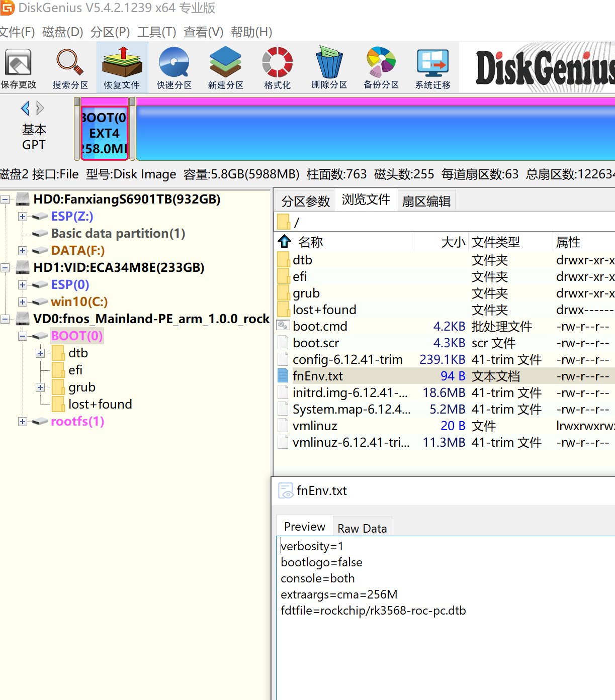
Task: Select the boot.scr file in list
Action: pyautogui.click(x=316, y=343)
